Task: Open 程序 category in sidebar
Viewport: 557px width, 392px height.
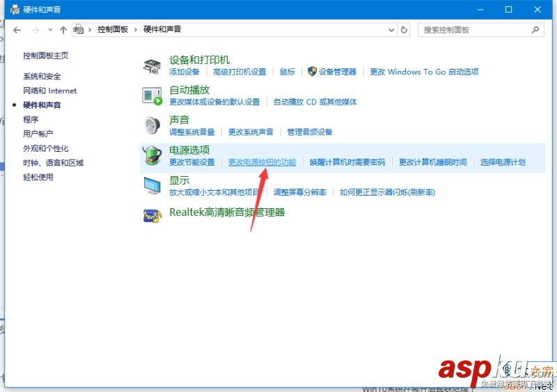Action: [31, 120]
